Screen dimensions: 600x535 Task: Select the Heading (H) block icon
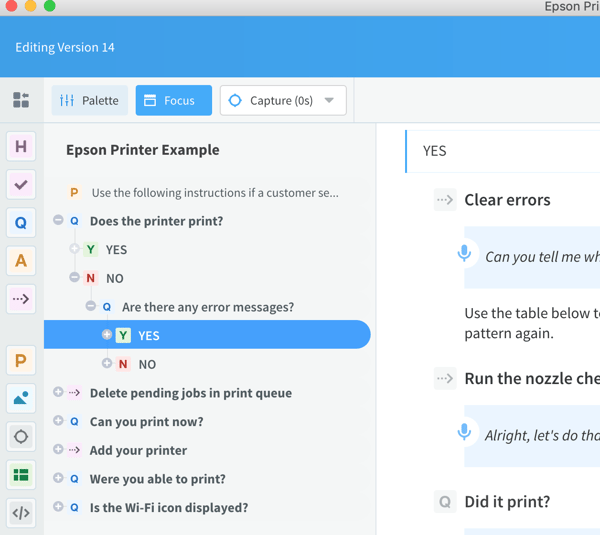pyautogui.click(x=21, y=147)
